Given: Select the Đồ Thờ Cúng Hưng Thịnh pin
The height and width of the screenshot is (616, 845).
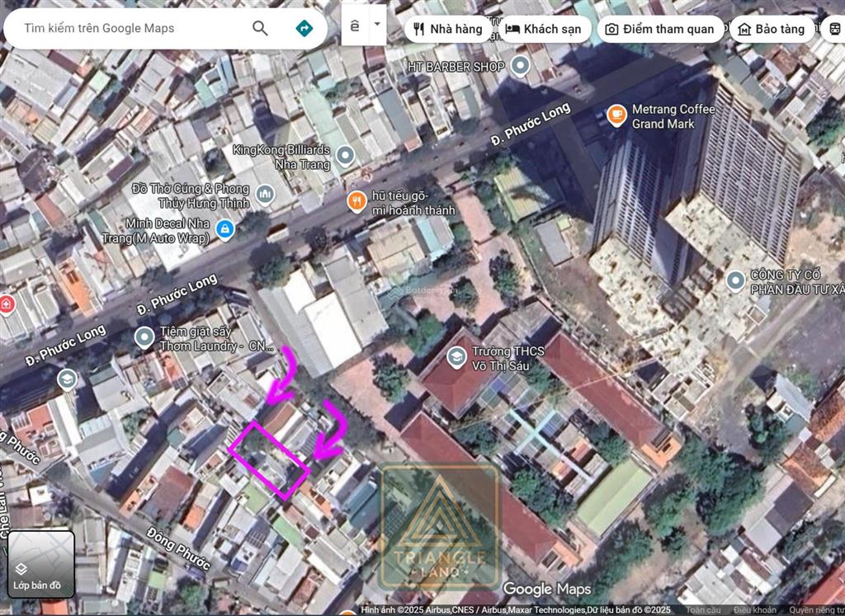Looking at the screenshot, I should pyautogui.click(x=265, y=194).
